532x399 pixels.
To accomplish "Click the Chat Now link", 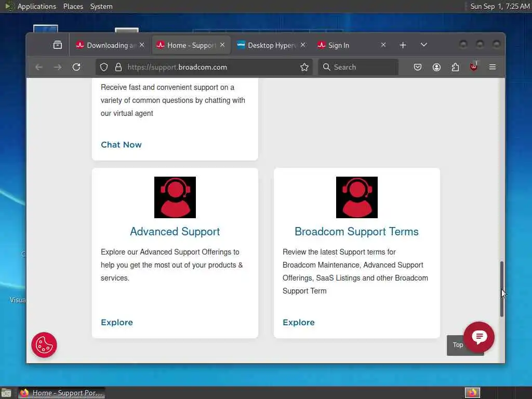I will click(121, 144).
